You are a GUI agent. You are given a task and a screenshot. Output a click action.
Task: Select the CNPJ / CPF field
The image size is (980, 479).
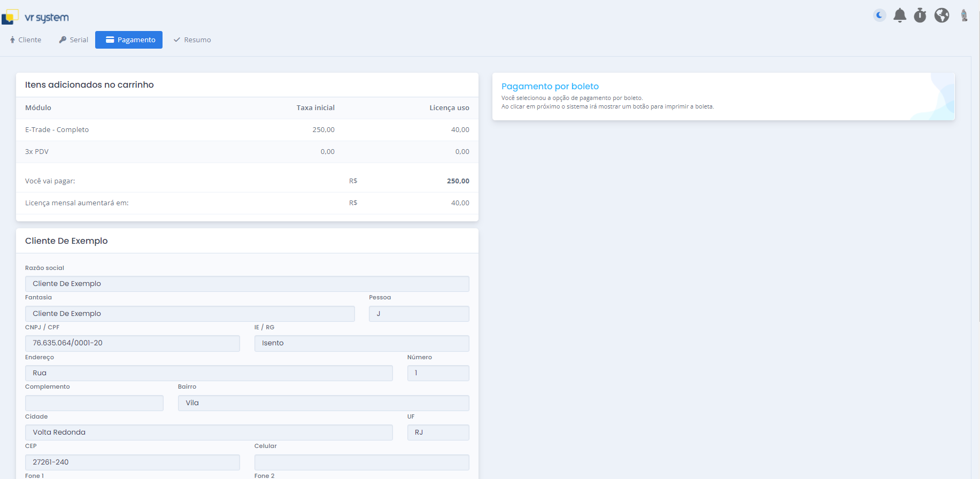coord(132,343)
